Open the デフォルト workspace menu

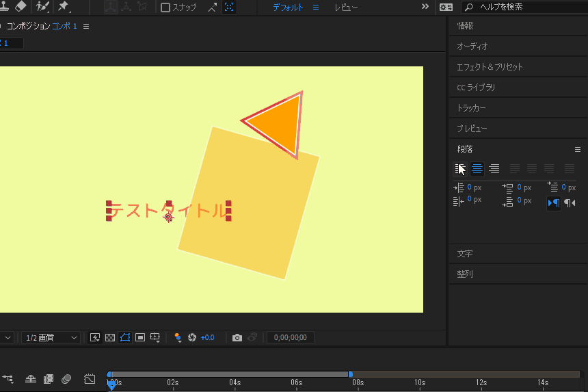click(316, 7)
